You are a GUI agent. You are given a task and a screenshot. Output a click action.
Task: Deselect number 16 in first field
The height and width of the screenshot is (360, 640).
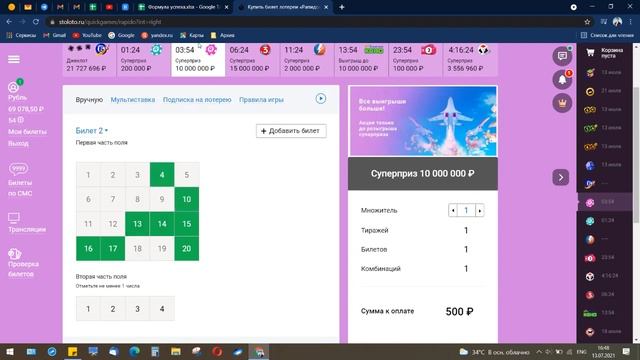pos(88,248)
